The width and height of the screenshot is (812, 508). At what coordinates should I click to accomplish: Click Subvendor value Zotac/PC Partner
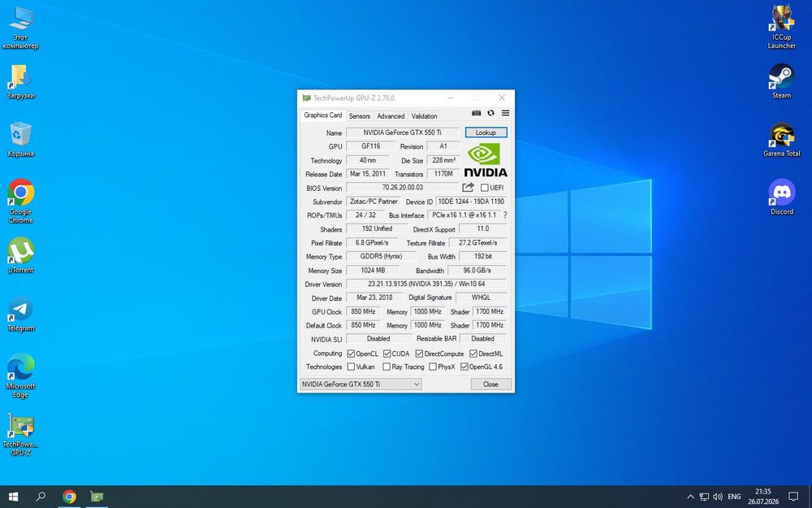(374, 201)
